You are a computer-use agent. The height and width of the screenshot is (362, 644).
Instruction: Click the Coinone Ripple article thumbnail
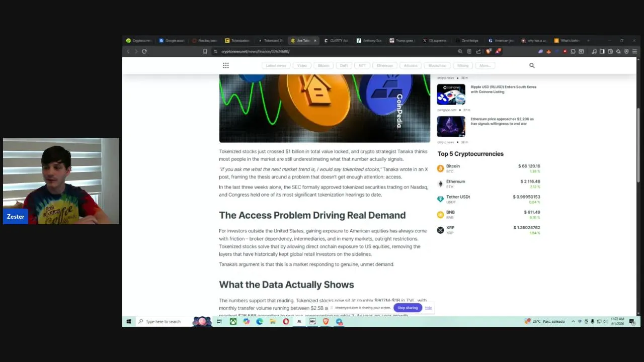click(x=451, y=95)
